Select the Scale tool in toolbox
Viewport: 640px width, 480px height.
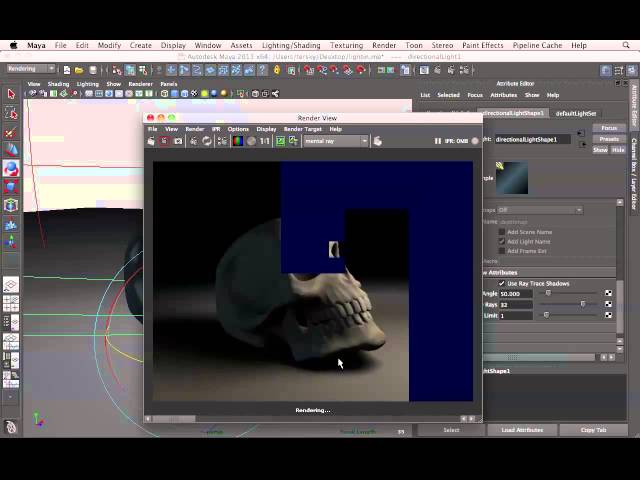[11, 187]
